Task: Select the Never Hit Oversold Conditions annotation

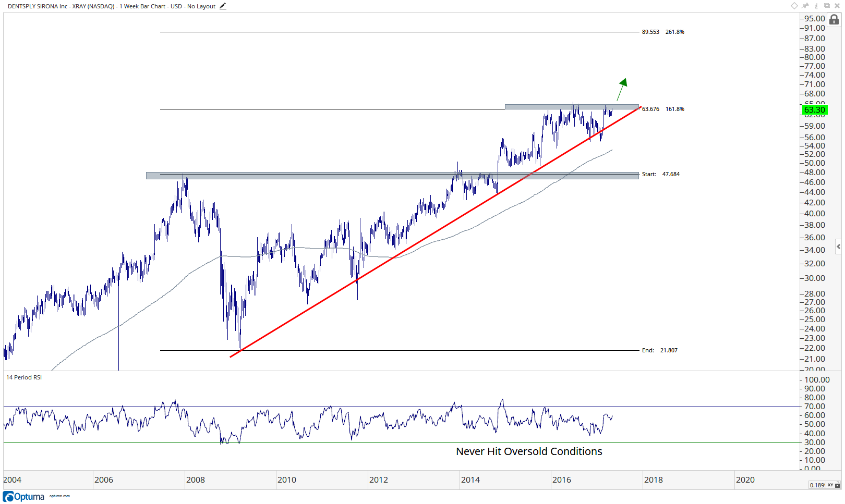Action: tap(529, 451)
